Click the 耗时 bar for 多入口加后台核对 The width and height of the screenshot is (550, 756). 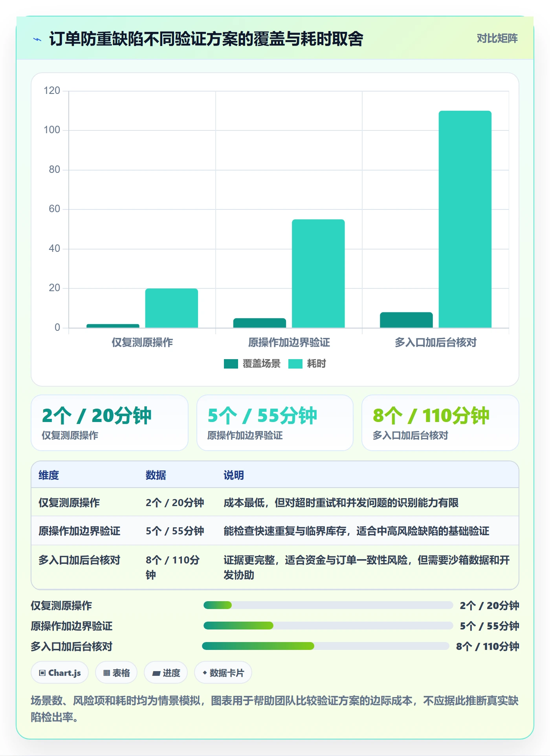tap(465, 219)
